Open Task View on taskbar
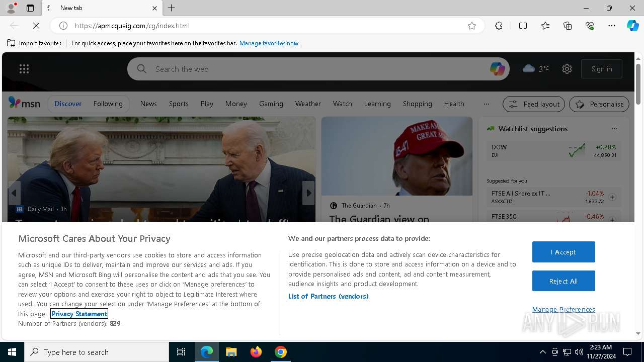Viewport: 644px width, 362px height. [181, 352]
